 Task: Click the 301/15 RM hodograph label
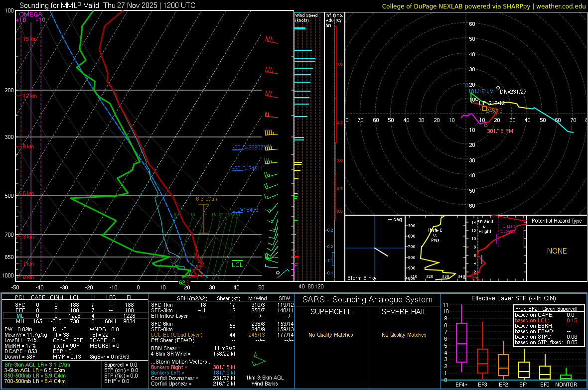pyautogui.click(x=500, y=131)
